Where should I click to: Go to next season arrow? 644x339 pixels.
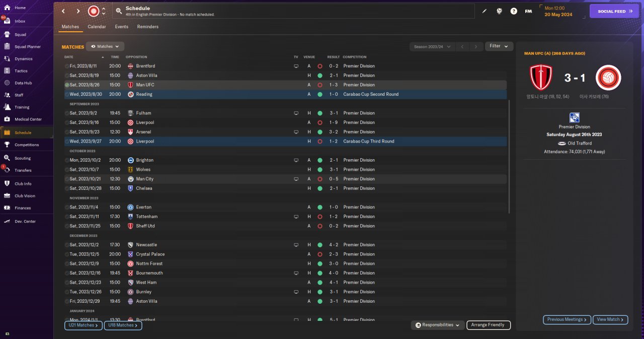coord(476,47)
